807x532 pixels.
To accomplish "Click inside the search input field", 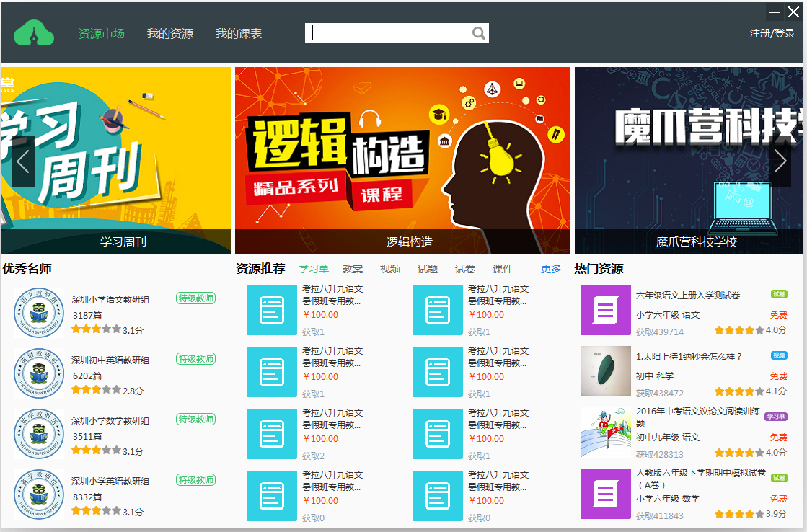I will [389, 33].
